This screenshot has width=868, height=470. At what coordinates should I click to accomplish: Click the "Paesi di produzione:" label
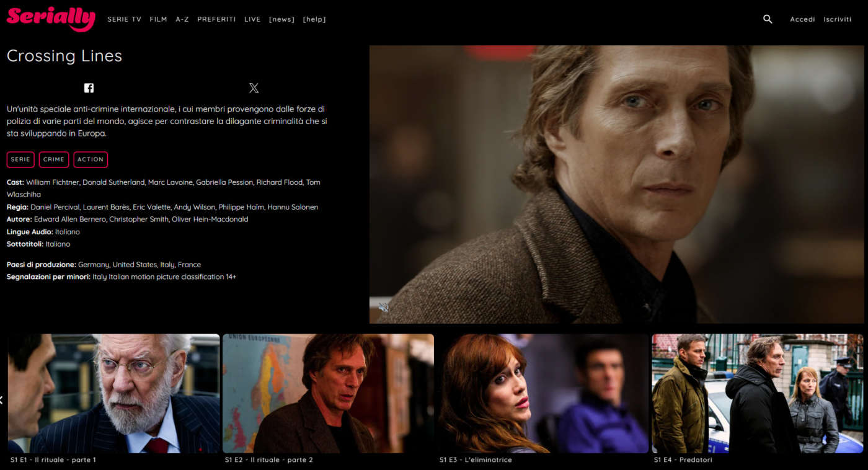42,265
